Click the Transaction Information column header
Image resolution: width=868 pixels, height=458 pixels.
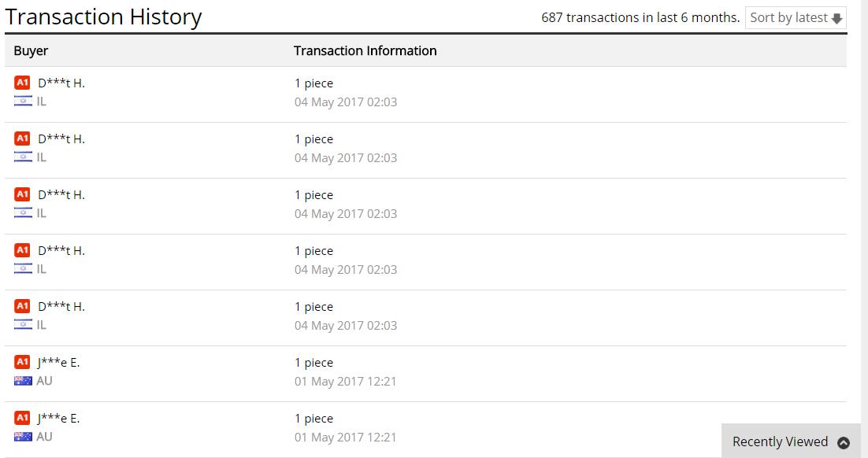(365, 51)
